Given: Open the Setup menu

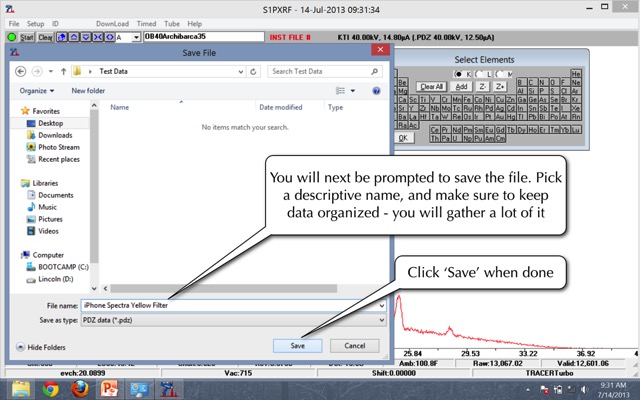Looking at the screenshot, I should (36, 23).
